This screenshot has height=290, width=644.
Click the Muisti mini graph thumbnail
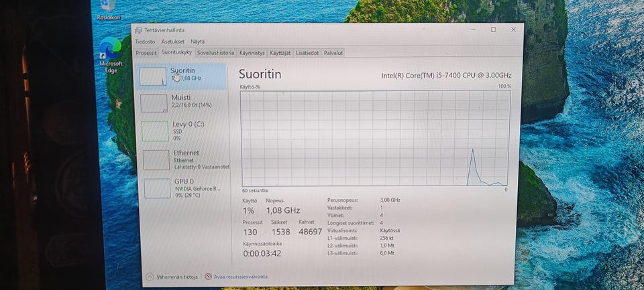[154, 103]
